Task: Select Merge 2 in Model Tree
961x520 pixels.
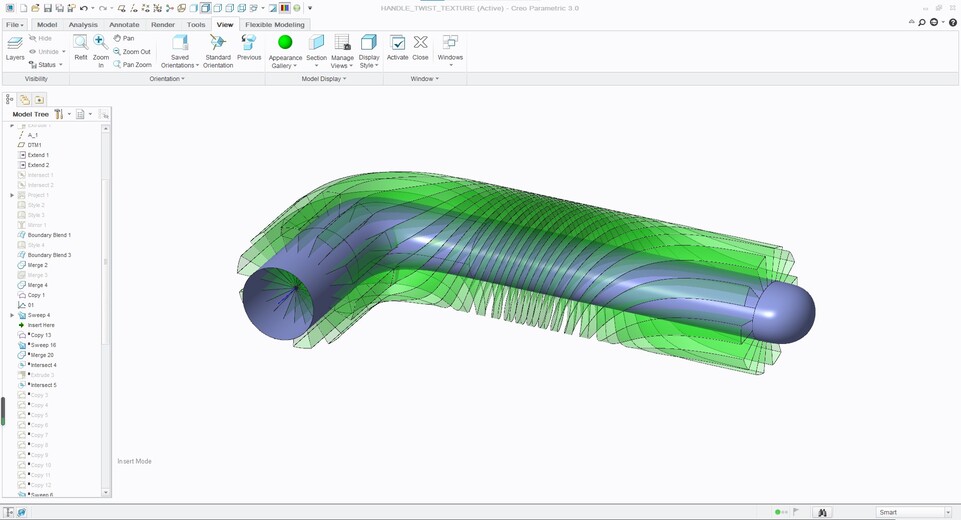Action: 32,265
